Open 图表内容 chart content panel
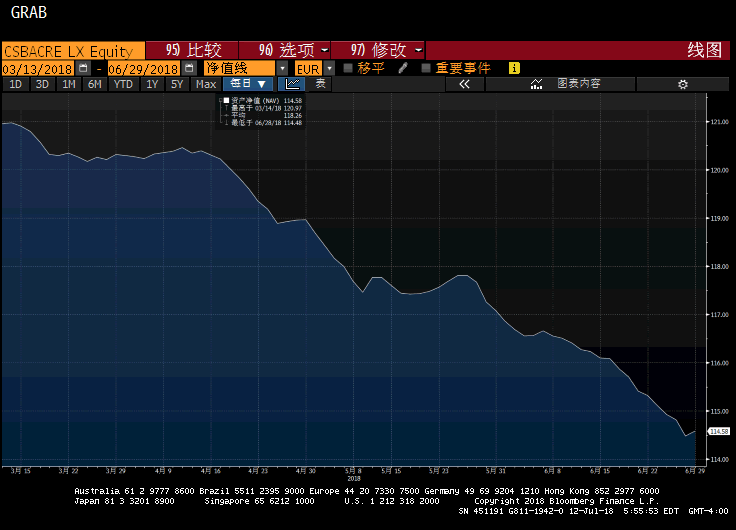Viewport: 736px width, 530px height. [566, 84]
